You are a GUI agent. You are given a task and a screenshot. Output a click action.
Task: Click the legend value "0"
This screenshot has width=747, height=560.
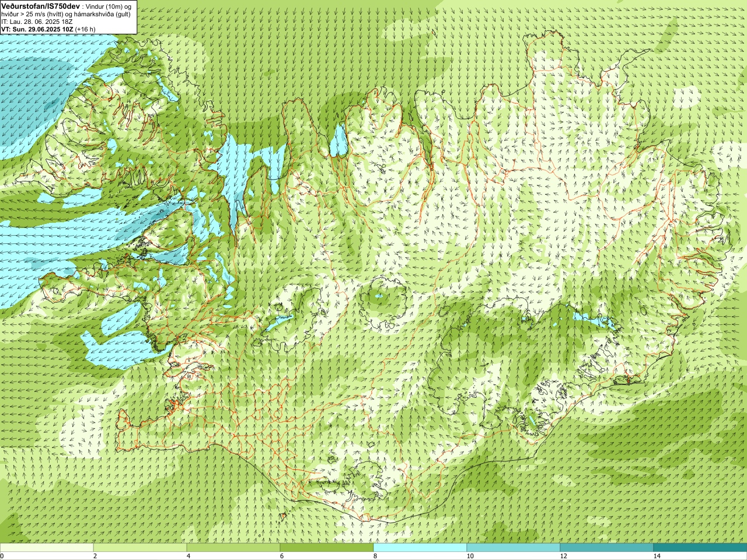pos(2,556)
